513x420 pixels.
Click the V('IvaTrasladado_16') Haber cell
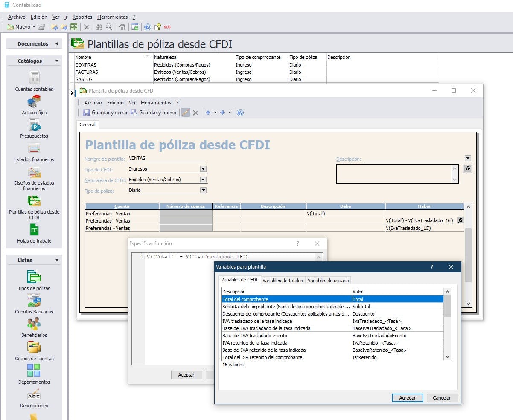coord(424,228)
